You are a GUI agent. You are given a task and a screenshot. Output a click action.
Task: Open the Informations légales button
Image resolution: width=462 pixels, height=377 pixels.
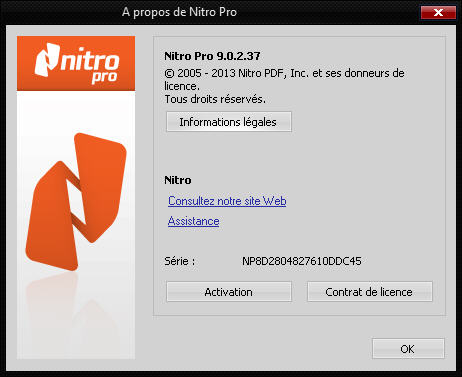(x=229, y=122)
